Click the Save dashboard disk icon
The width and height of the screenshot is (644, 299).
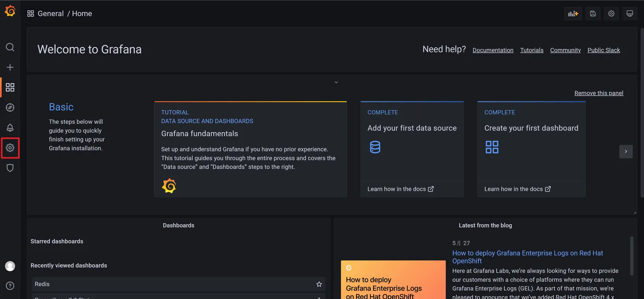coord(593,14)
